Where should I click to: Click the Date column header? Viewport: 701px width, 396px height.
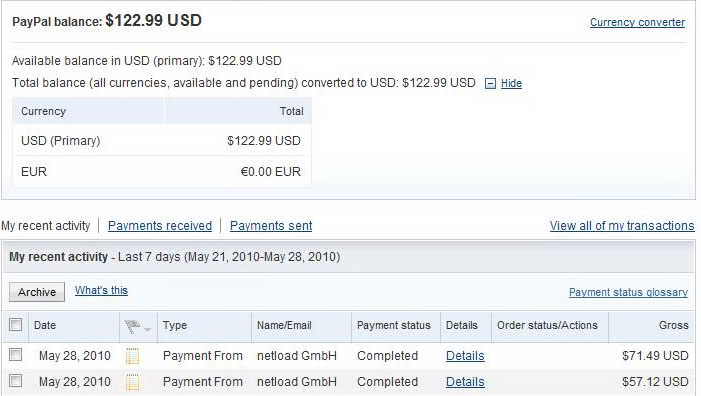click(x=45, y=325)
